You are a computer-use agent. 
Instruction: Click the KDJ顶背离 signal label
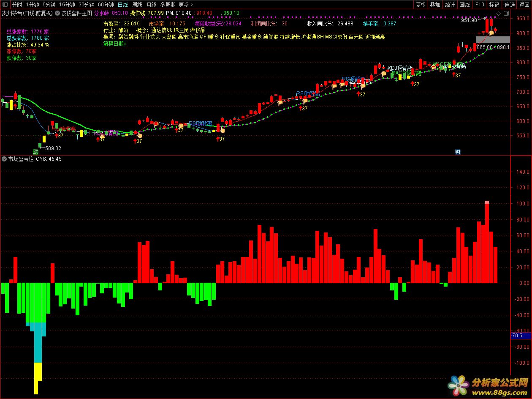(400, 68)
